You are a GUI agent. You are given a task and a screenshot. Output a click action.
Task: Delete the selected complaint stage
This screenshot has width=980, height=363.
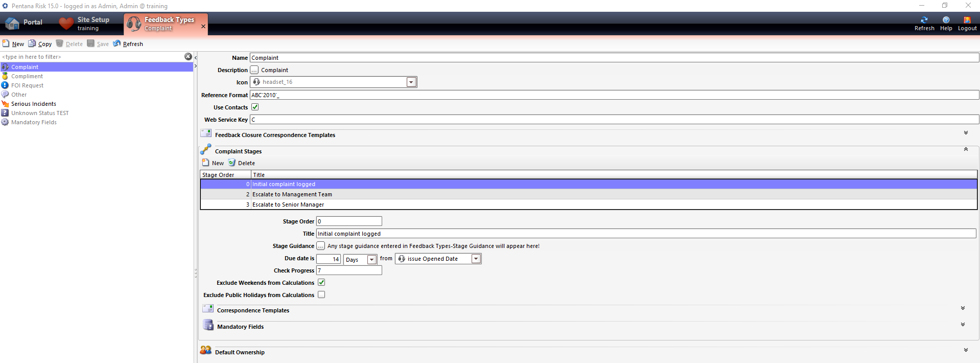241,163
